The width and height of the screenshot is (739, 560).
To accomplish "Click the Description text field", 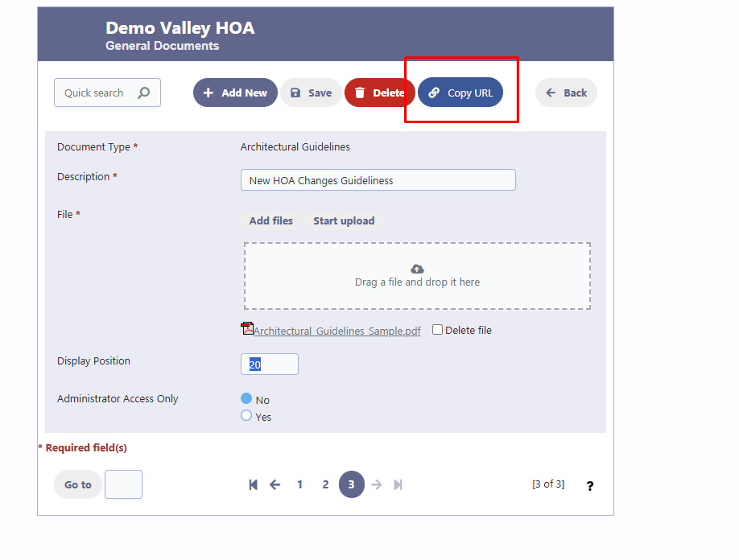I will pyautogui.click(x=378, y=180).
